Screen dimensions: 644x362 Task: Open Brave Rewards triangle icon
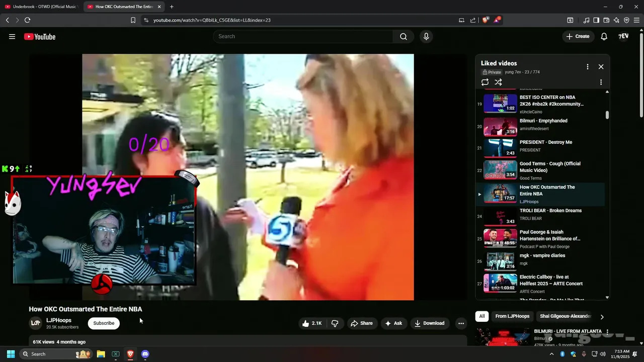point(497,20)
